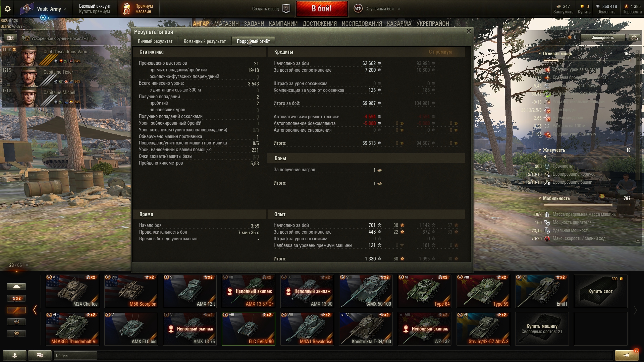Screen dimensions: 644x362
Task: Click the notifications button with 26 badge
Action: [x=627, y=355]
